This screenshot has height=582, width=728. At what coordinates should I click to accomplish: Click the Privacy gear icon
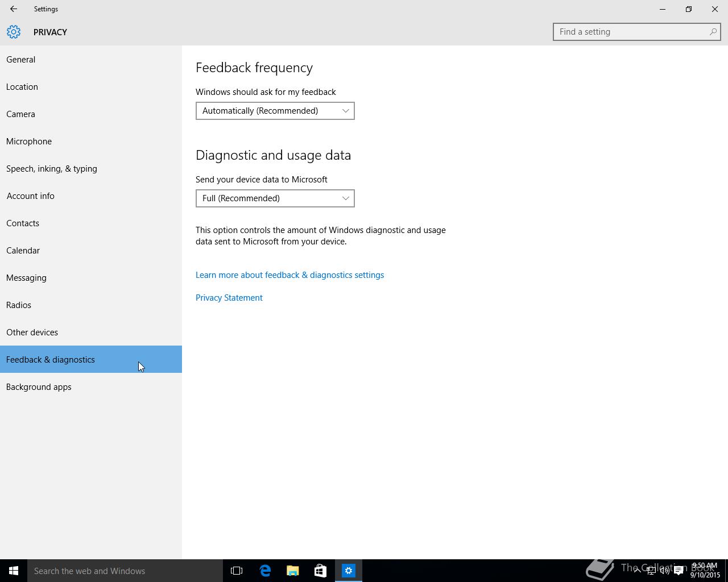point(14,32)
